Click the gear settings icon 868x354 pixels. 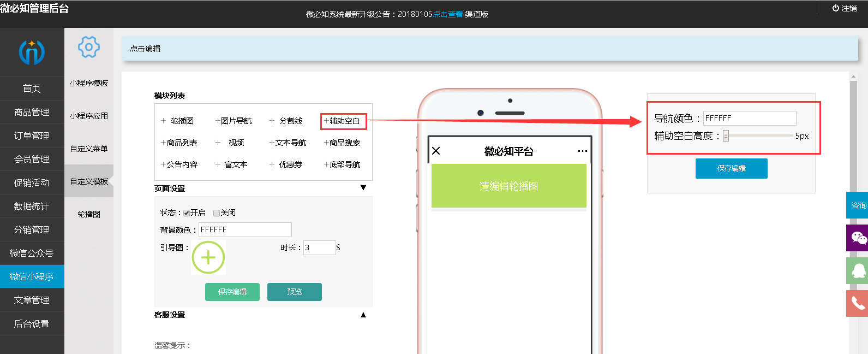pos(89,48)
